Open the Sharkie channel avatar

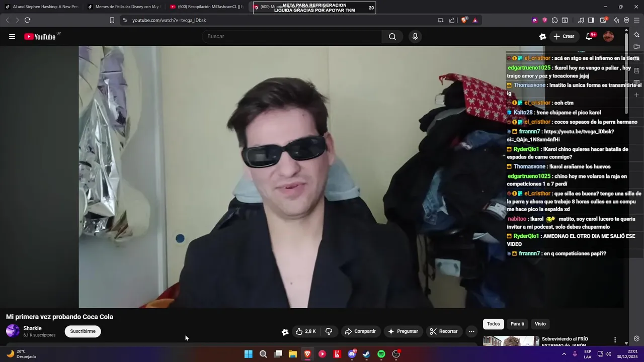(x=13, y=331)
